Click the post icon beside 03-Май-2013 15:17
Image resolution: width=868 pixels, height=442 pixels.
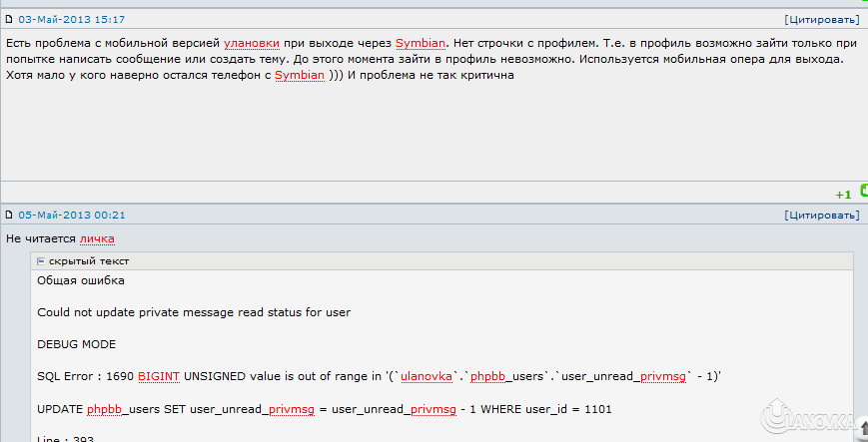[9, 19]
